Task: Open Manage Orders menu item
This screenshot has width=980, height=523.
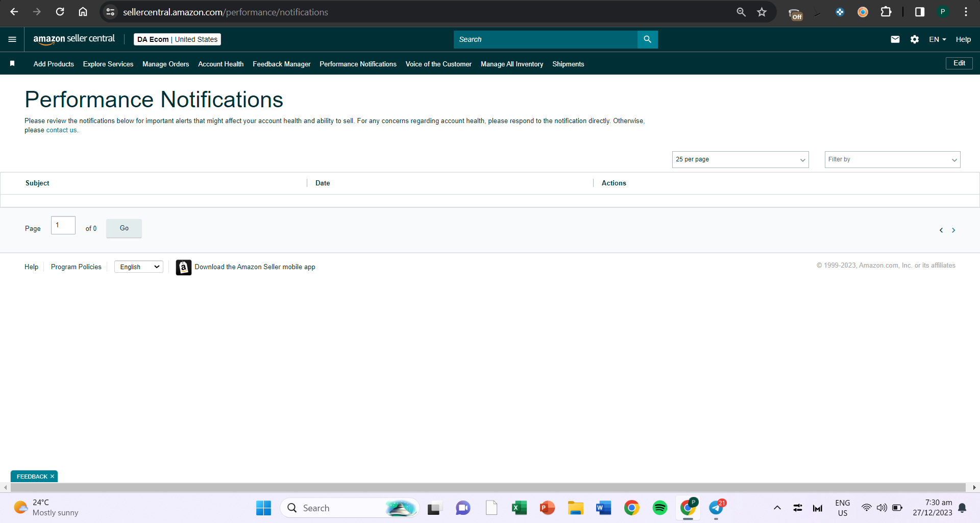Action: coord(165,64)
